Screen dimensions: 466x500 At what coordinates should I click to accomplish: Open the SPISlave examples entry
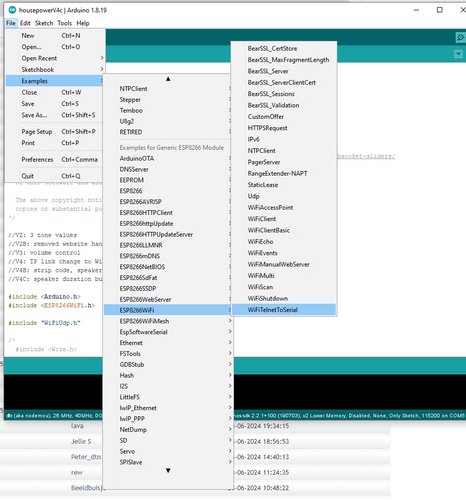pos(168,462)
